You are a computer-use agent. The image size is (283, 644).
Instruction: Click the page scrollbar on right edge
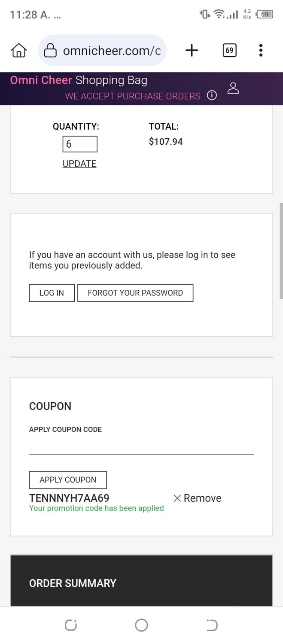pyautogui.click(x=281, y=251)
